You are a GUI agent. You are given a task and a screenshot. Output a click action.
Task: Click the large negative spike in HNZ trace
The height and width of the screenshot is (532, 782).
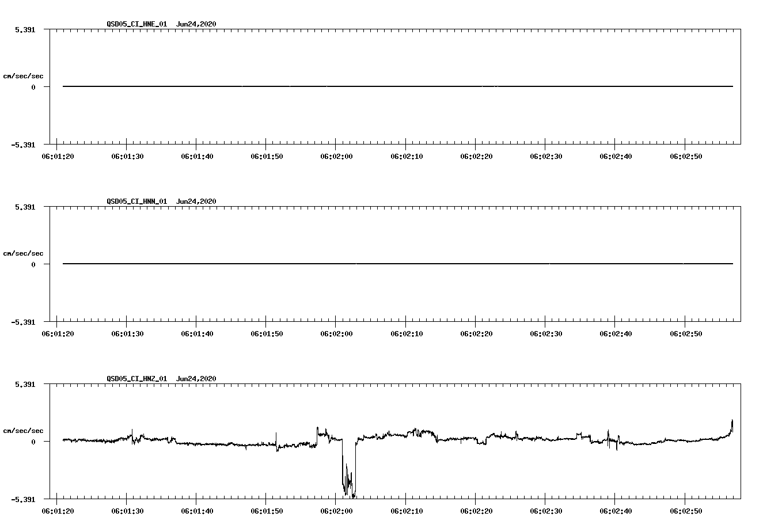coord(349,469)
